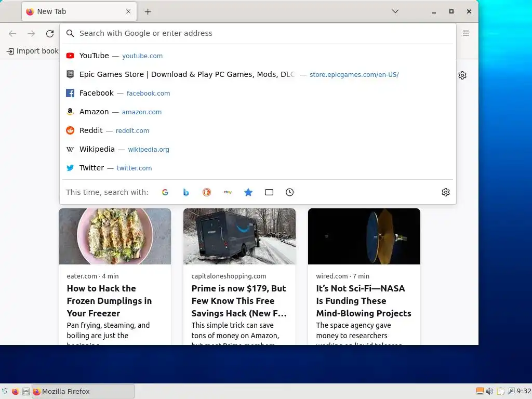
Task: Click the 9:32 clock in tray
Action: [524, 391]
